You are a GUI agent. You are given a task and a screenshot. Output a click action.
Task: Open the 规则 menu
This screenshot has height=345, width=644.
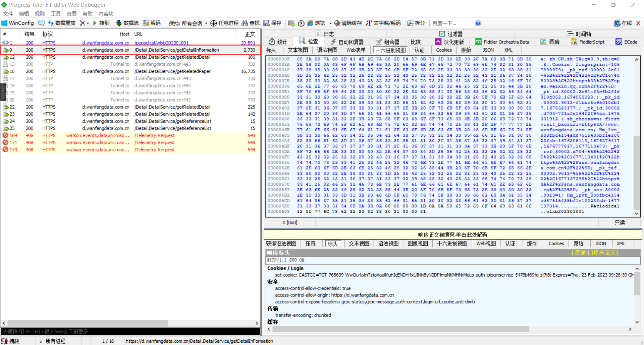click(x=40, y=14)
